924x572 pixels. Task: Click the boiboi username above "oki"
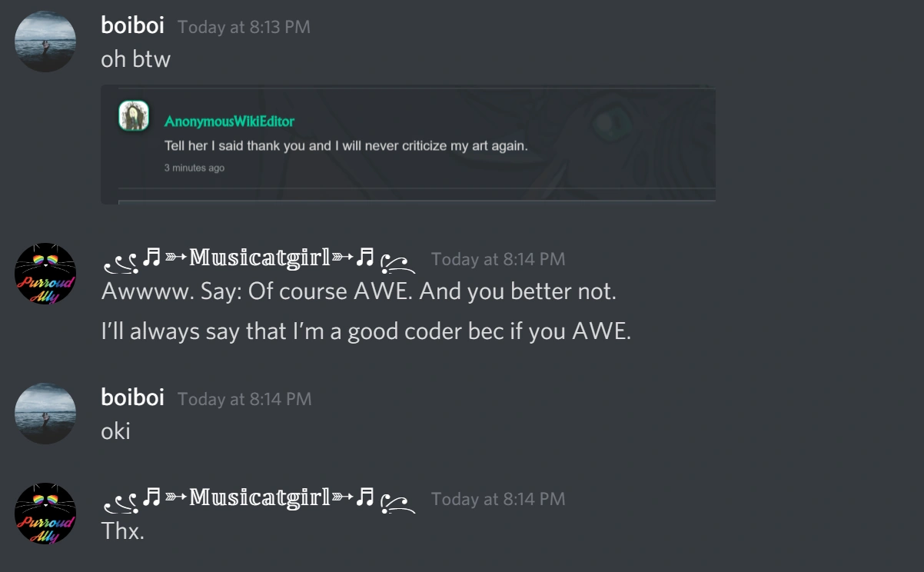tap(132, 397)
